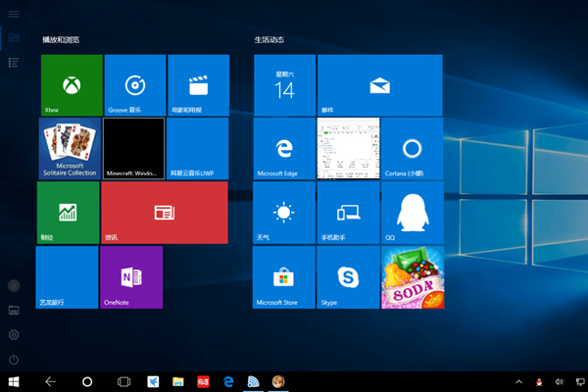
Task: Switch to all apps list view
Action: click(14, 63)
